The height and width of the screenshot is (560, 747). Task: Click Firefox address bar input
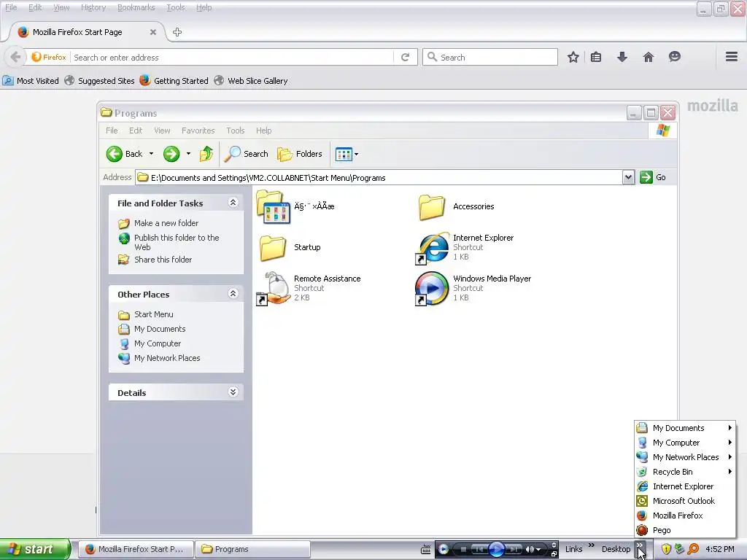[x=233, y=57]
